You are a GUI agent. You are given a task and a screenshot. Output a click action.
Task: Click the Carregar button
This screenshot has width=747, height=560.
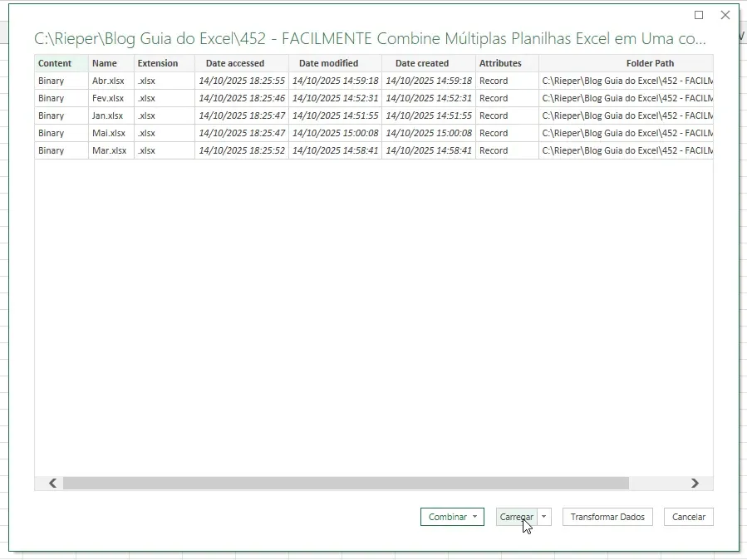tap(517, 517)
